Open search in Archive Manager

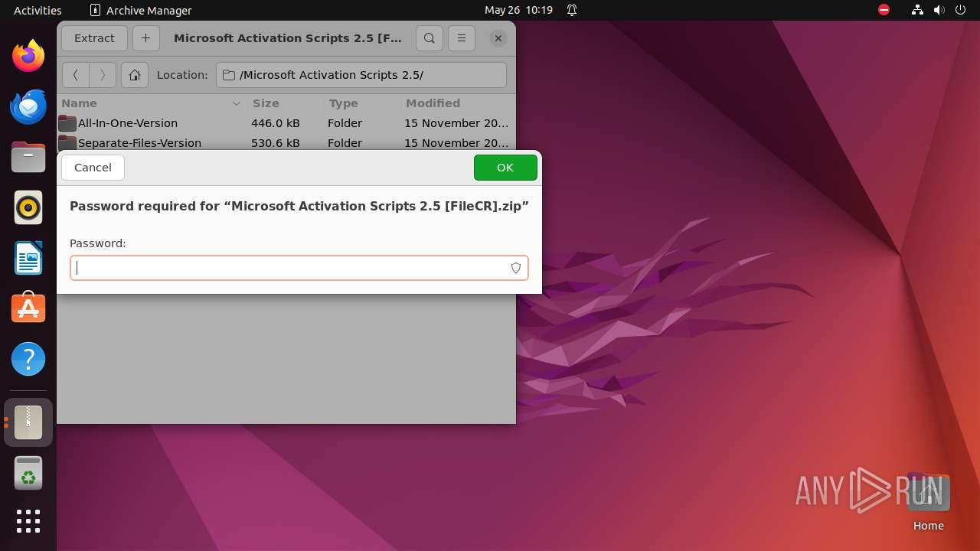pos(430,38)
